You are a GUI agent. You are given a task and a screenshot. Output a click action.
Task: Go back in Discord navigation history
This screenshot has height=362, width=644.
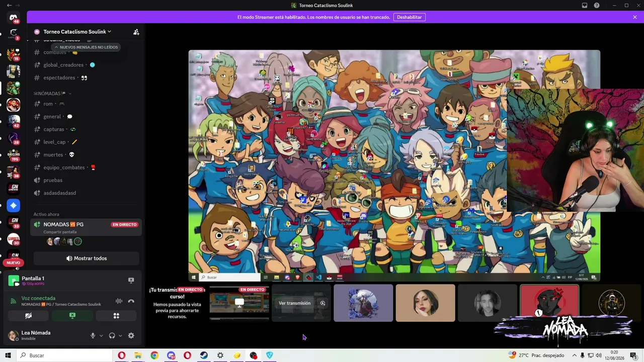click(x=9, y=6)
